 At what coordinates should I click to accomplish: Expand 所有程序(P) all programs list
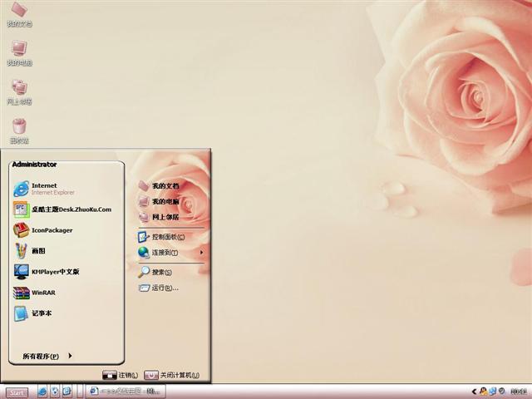pos(47,357)
